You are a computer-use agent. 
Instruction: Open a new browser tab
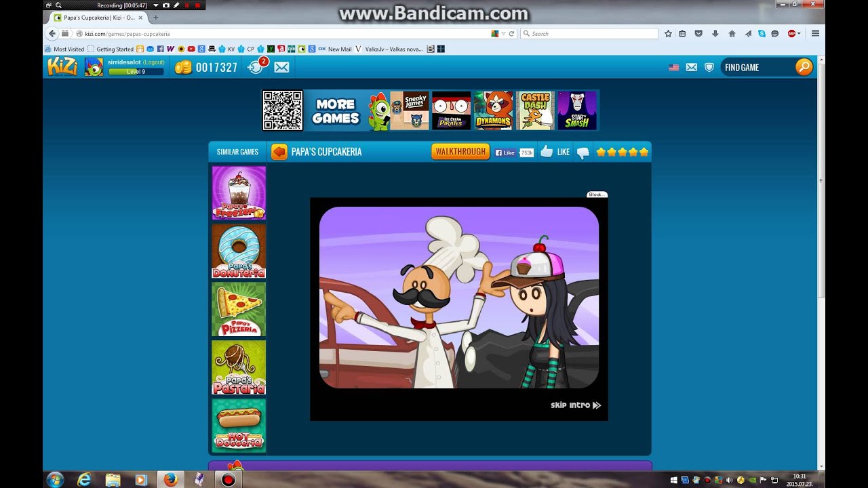pos(155,18)
